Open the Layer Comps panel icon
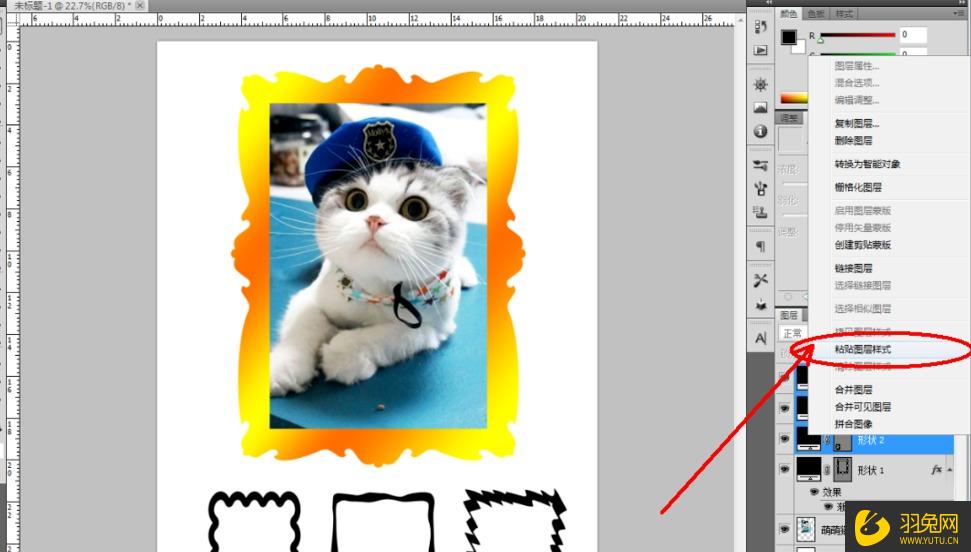The width and height of the screenshot is (971, 552). 760,304
